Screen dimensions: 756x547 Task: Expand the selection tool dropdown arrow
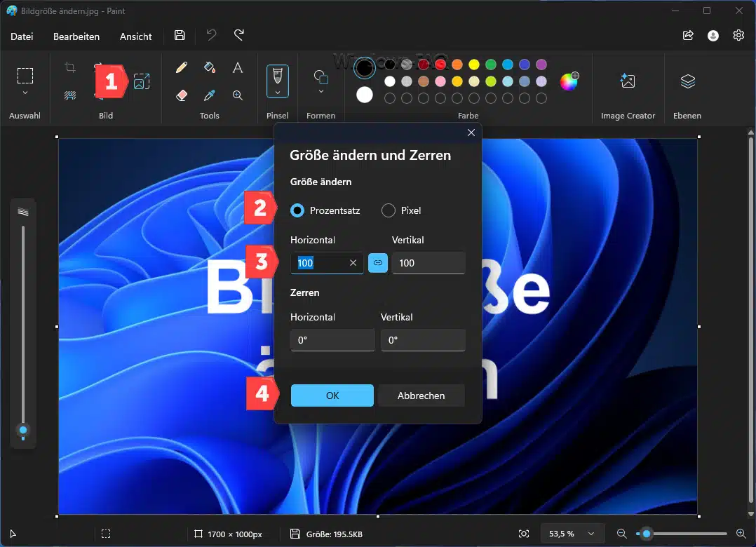coord(25,93)
